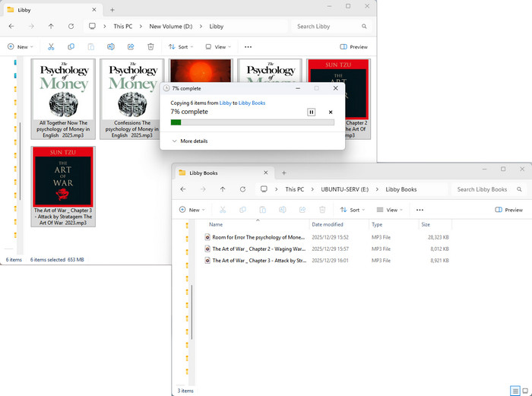Select the Libby Books tab
532x396 pixels.
tap(224, 173)
